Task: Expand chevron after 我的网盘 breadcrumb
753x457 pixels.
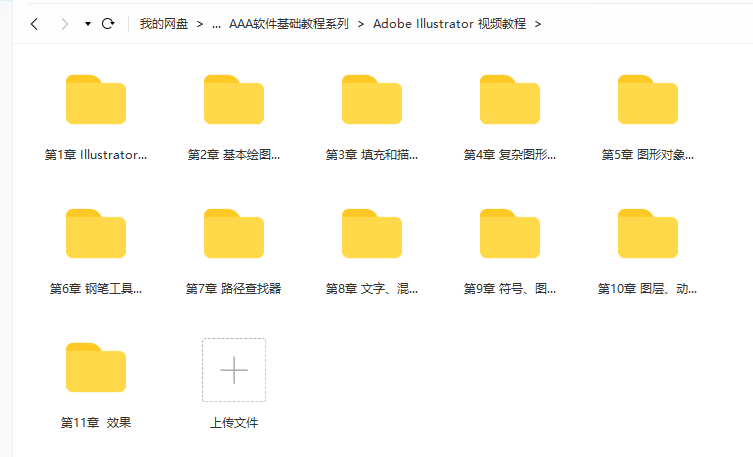Action: pos(200,24)
